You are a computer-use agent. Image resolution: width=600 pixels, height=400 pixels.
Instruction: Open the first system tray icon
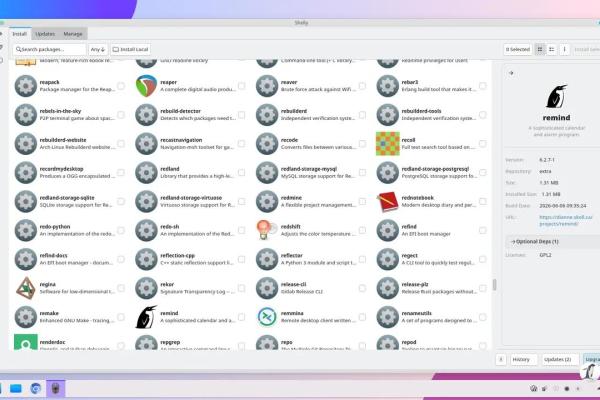click(533, 389)
